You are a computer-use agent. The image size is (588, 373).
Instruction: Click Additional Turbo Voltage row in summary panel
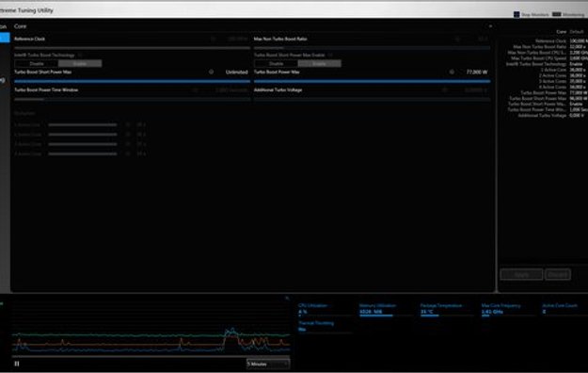(551, 115)
